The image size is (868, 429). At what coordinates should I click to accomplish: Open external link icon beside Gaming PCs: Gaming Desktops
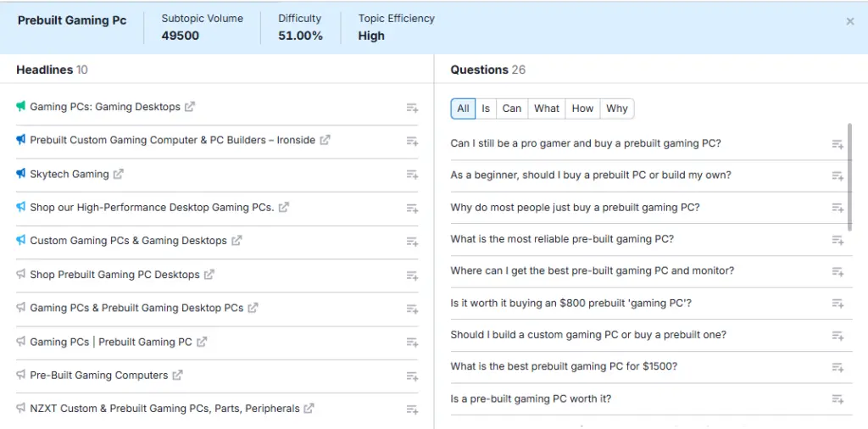[x=190, y=107]
